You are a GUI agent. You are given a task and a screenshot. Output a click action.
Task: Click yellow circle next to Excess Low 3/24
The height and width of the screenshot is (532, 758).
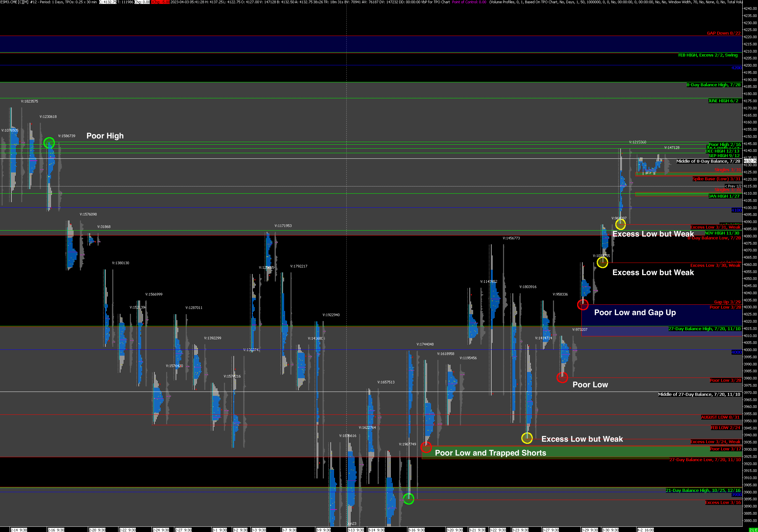coord(527,438)
